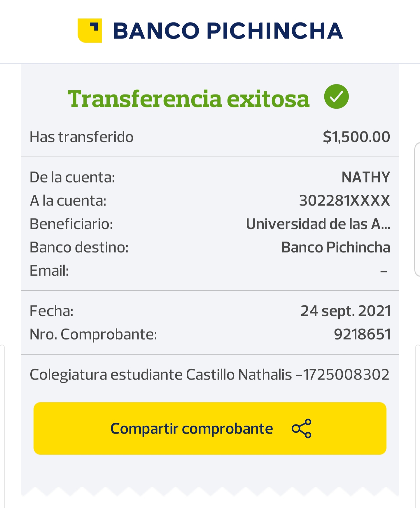
Task: Click the Beneficiario label
Action: point(71,224)
